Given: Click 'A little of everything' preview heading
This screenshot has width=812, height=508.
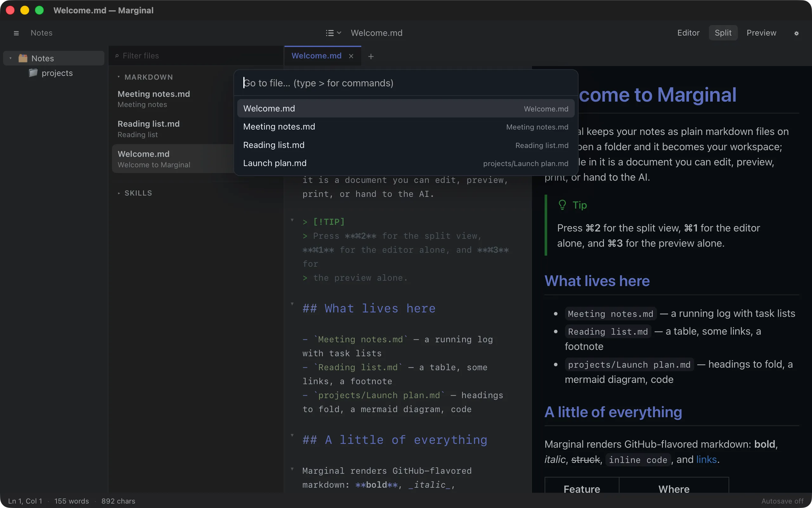Looking at the screenshot, I should pyautogui.click(x=613, y=412).
